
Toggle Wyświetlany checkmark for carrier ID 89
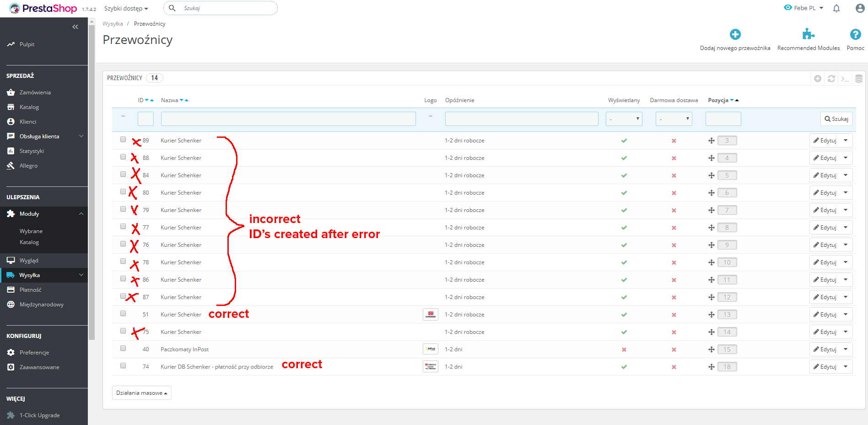tap(624, 141)
